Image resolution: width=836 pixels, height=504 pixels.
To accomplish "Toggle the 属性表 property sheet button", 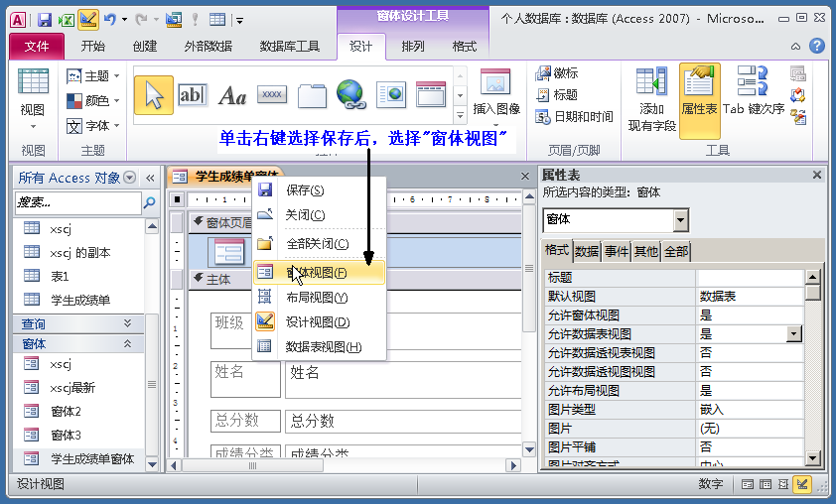I will click(x=700, y=100).
